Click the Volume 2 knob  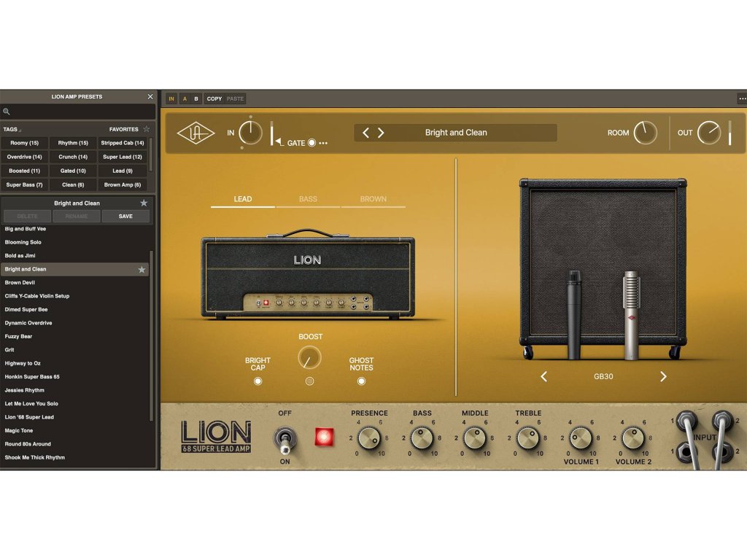click(633, 438)
